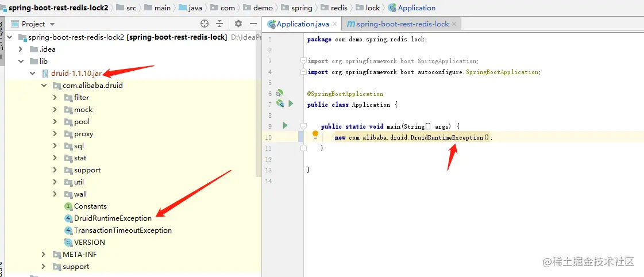
Task: Close the Application.java tab
Action: coord(335,24)
